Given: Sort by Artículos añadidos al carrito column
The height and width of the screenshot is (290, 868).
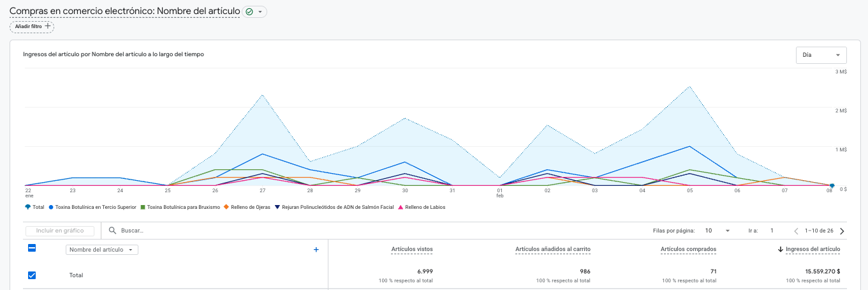Looking at the screenshot, I should coord(553,249).
